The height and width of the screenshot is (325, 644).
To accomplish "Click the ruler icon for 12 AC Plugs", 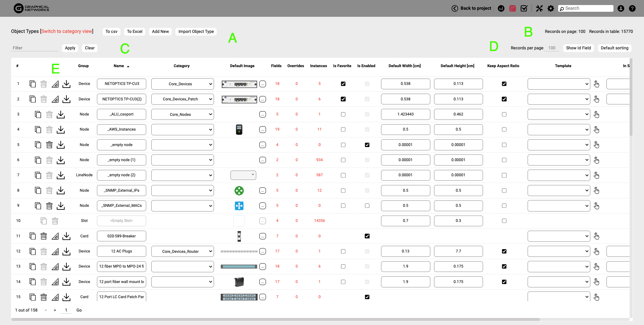I will pos(55,251).
